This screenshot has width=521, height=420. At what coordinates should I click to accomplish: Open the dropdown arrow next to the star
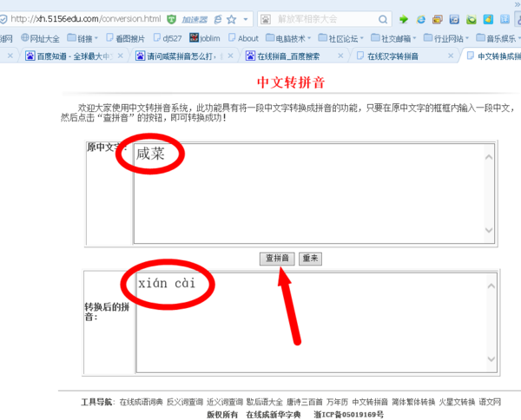[x=246, y=19]
